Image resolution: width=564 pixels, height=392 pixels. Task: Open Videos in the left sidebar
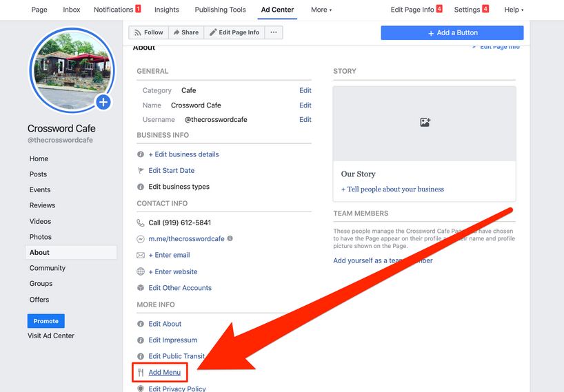[40, 221]
